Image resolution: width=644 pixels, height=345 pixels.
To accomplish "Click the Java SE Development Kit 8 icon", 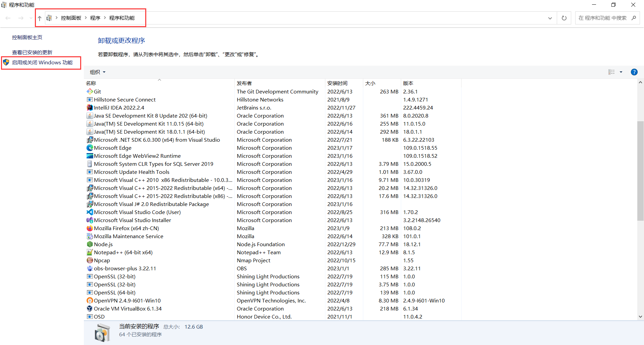I will click(x=90, y=116).
